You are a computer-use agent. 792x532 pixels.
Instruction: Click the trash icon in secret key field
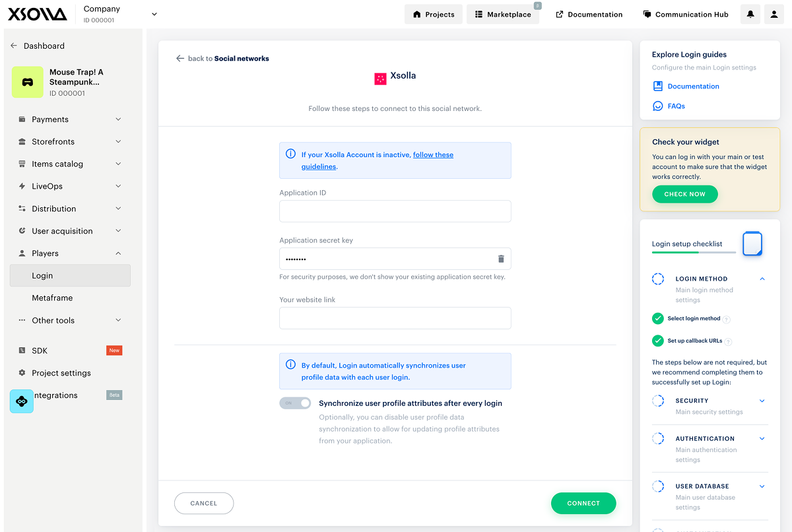click(x=501, y=259)
